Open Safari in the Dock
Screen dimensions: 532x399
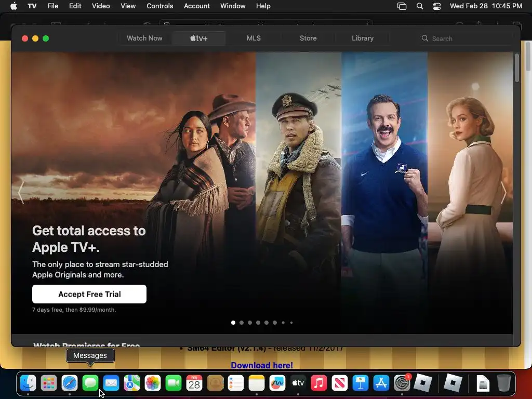[70, 383]
